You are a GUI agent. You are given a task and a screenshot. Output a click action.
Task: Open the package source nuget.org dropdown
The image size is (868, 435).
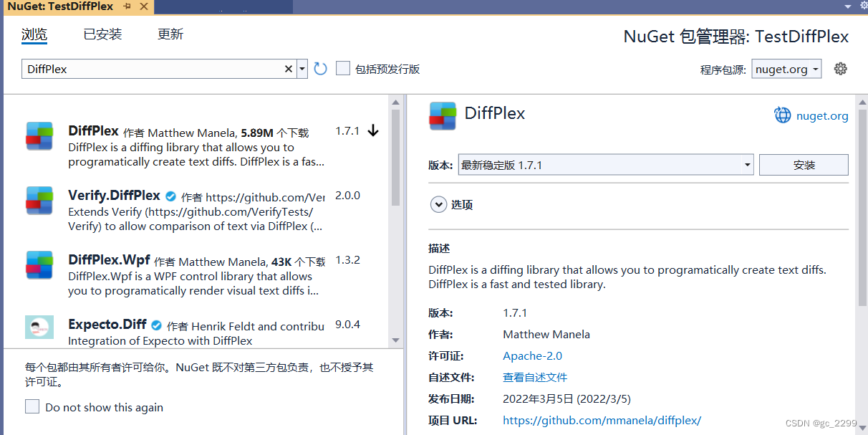coord(786,69)
